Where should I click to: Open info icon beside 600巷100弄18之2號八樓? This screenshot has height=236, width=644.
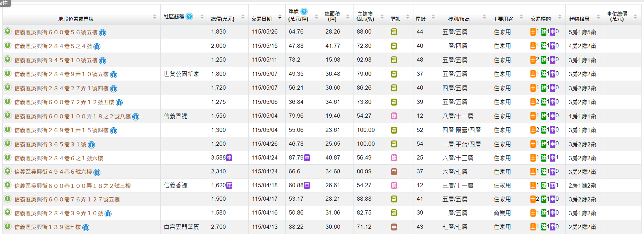[136, 117]
